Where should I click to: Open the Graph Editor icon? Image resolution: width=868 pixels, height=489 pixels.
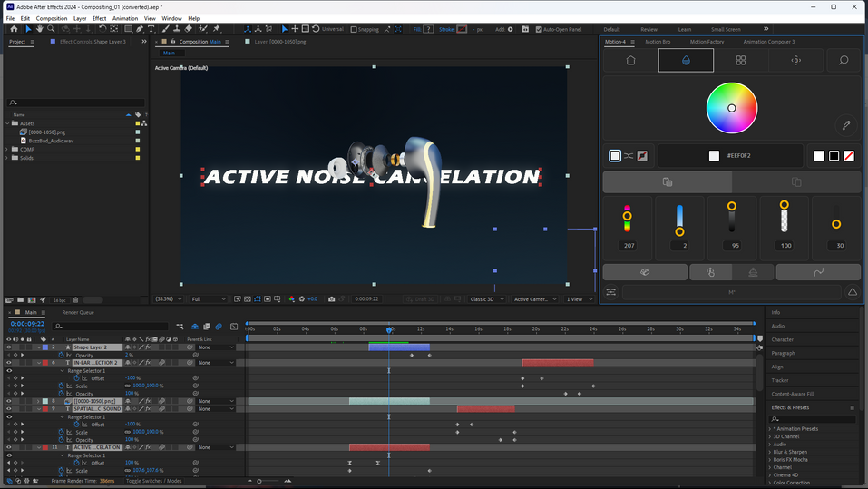tap(234, 327)
